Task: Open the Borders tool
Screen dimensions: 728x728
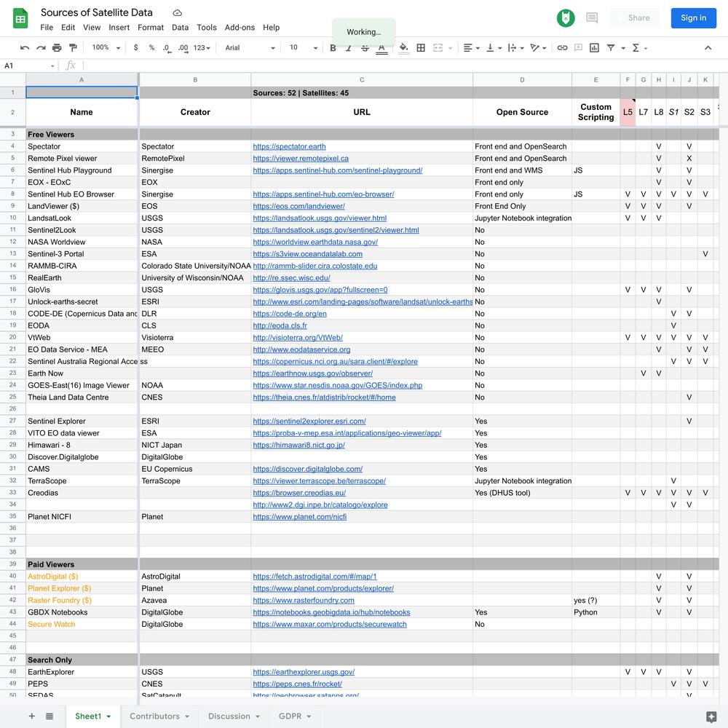Action: coord(421,48)
